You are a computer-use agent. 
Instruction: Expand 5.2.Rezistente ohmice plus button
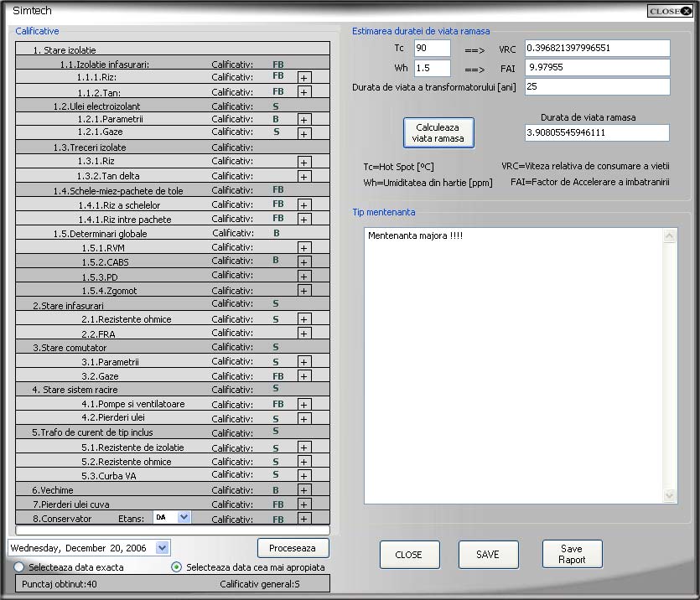point(304,462)
